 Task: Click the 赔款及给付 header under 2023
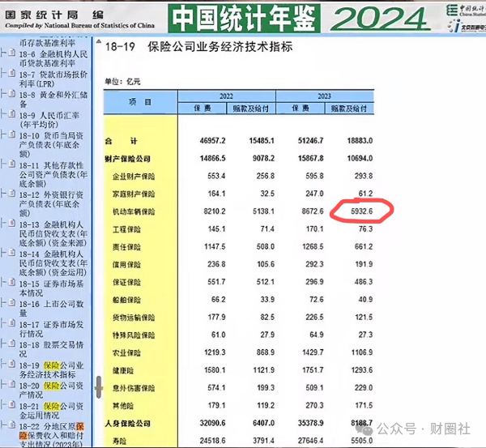349,109
